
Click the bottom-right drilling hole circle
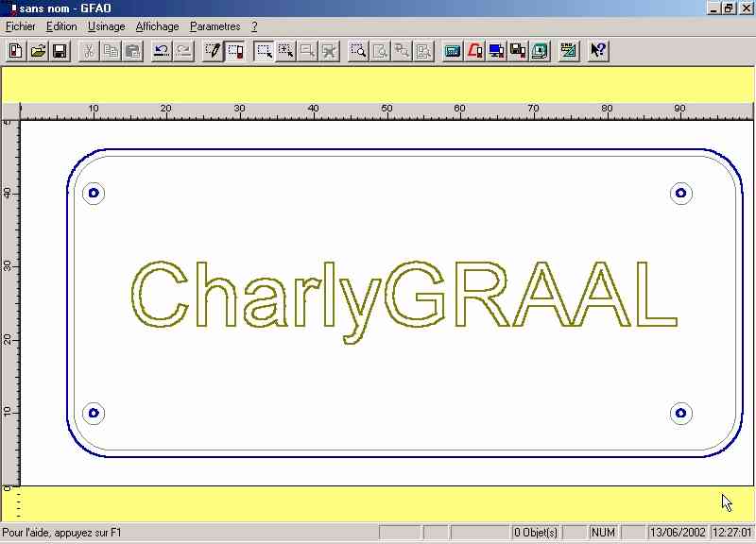click(x=680, y=413)
